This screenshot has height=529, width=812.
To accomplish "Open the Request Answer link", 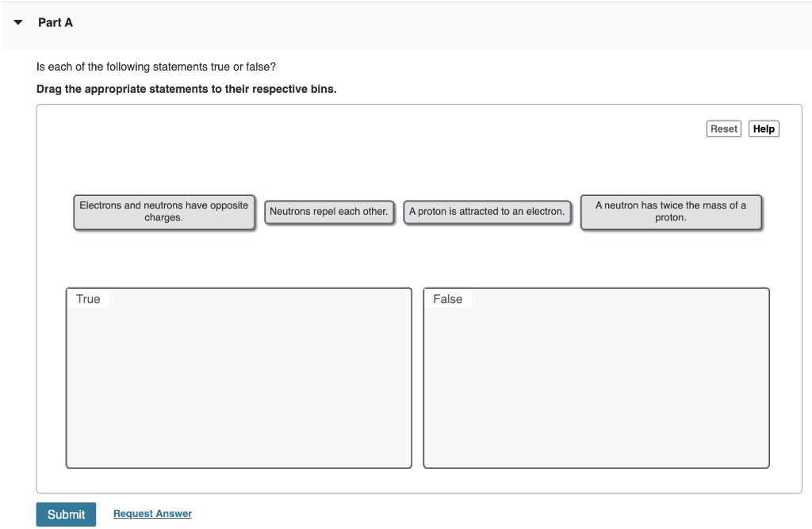I will tap(152, 513).
